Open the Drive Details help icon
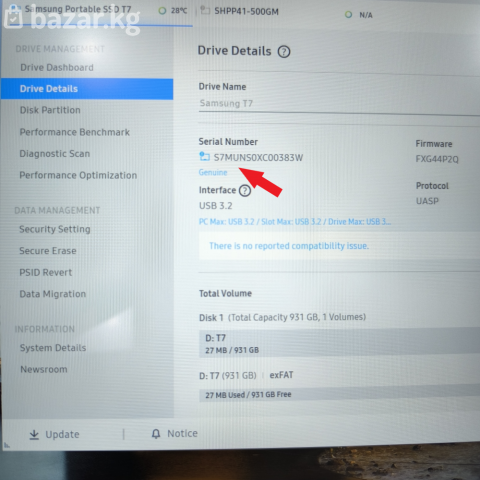Image resolution: width=480 pixels, height=480 pixels. pyautogui.click(x=284, y=52)
